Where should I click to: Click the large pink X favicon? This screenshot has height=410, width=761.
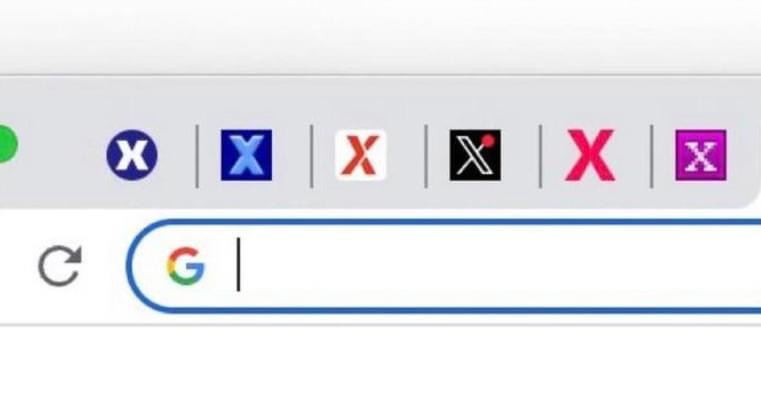[x=590, y=155]
